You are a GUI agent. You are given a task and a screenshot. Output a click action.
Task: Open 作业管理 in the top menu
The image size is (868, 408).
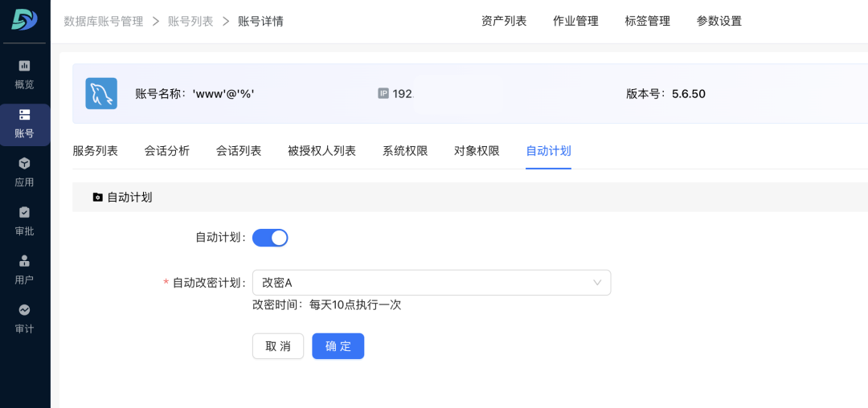(x=575, y=21)
